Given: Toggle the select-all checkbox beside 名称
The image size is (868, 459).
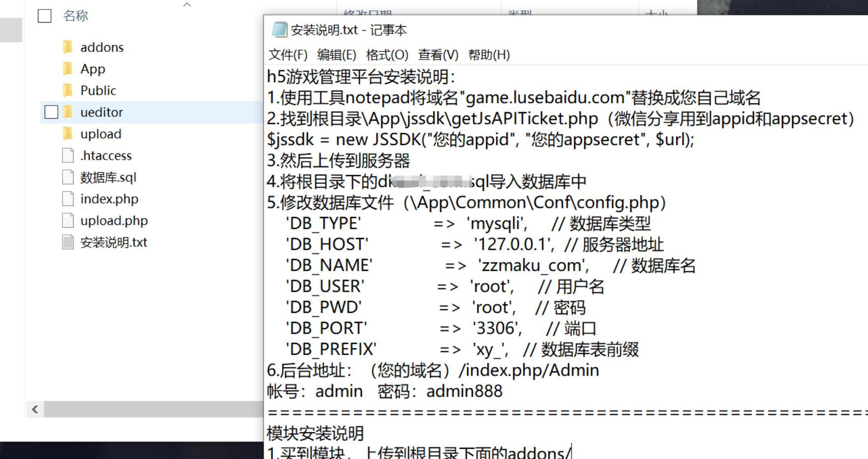Looking at the screenshot, I should tap(45, 16).
